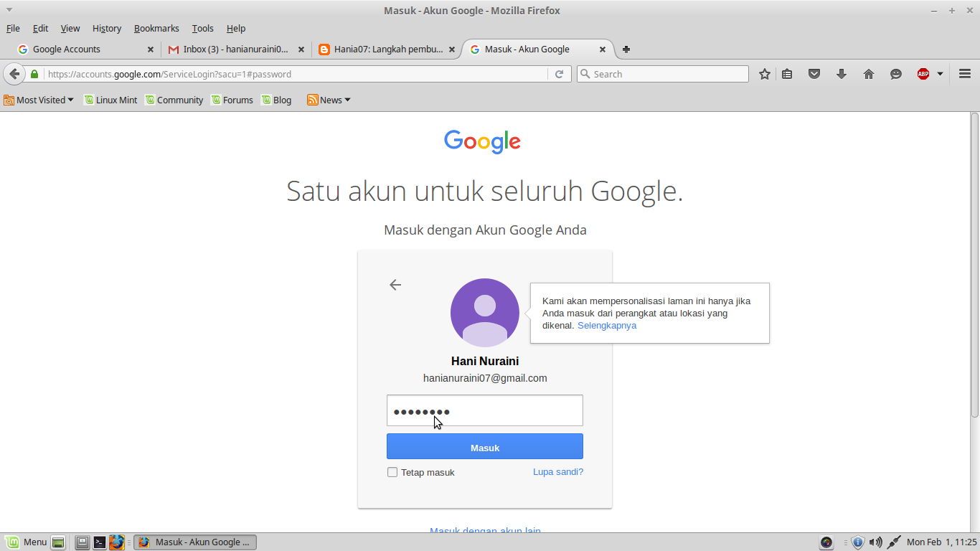This screenshot has height=551, width=980.
Task: Expand the Most Visited bookmarks dropdown
Action: point(39,100)
